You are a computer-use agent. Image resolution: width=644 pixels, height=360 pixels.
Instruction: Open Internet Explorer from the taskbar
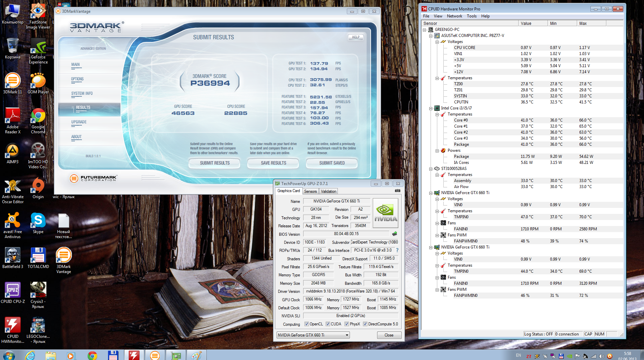tap(30, 355)
